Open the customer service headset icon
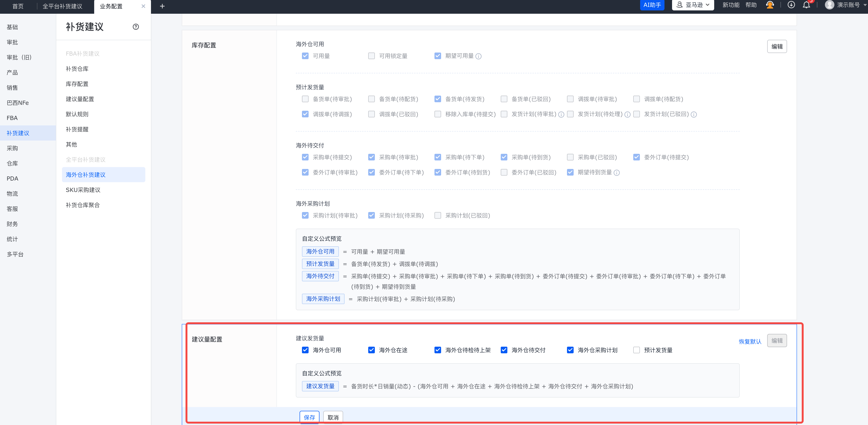Screen dimensions: 868x425 tap(770, 5)
